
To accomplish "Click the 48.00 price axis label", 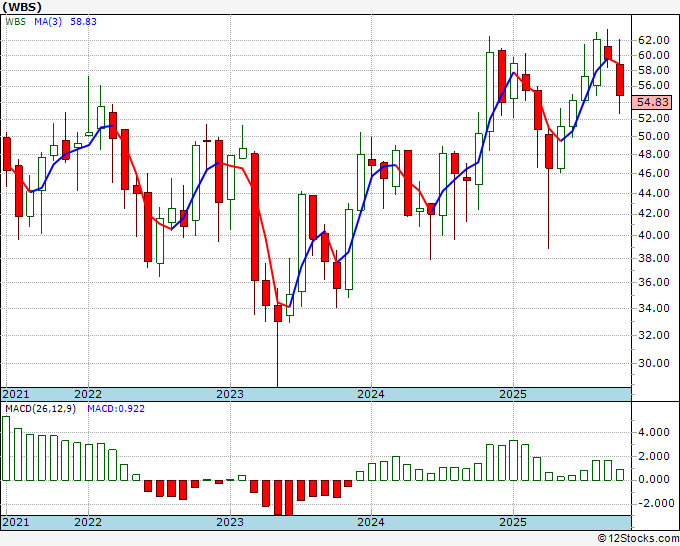I will [x=654, y=154].
